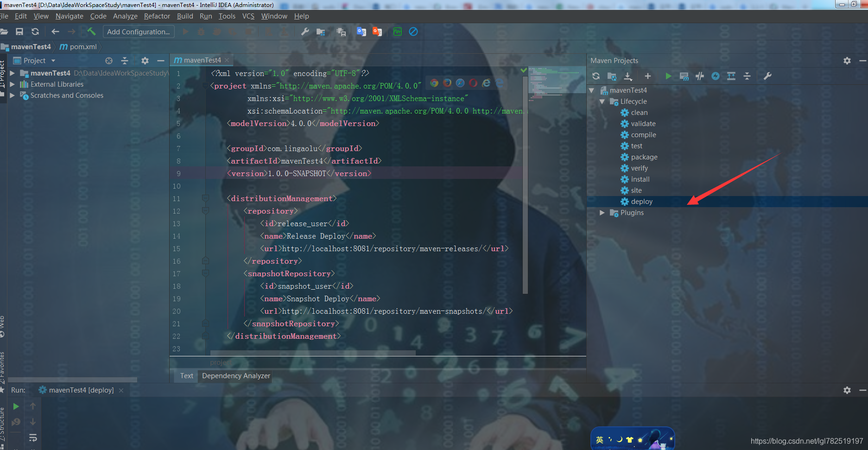
Task: Click the IME language indicator tray widget
Action: tap(600, 439)
